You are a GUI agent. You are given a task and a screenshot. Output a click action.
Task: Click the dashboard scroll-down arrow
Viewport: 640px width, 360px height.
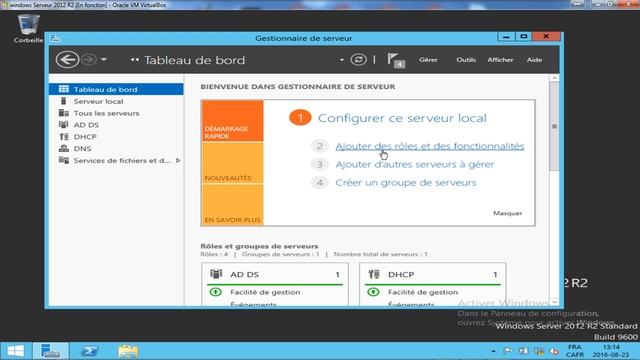(554, 302)
